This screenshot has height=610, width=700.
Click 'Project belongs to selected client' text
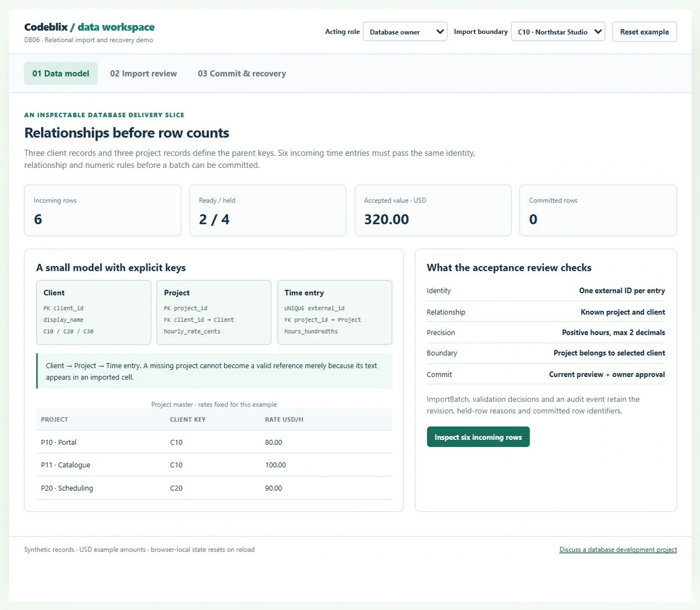click(x=609, y=353)
